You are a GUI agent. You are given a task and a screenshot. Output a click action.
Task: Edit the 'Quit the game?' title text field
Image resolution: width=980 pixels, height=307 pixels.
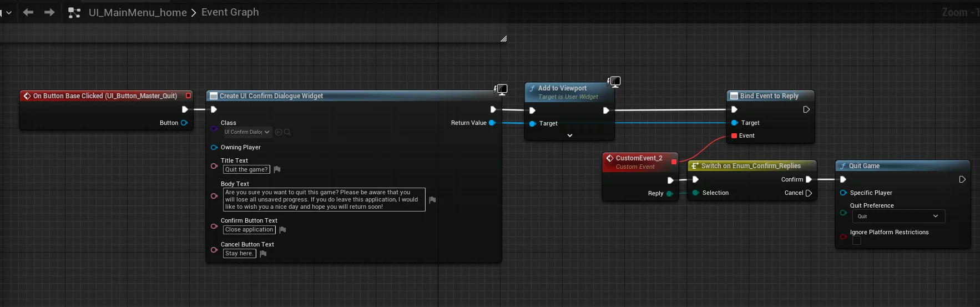tap(246, 169)
